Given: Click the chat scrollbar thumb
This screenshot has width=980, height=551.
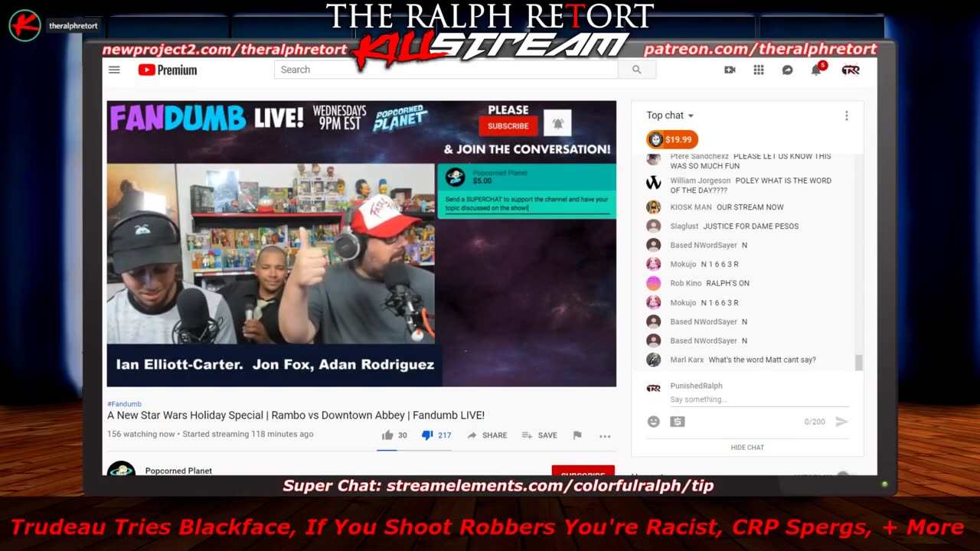Looking at the screenshot, I should [859, 363].
